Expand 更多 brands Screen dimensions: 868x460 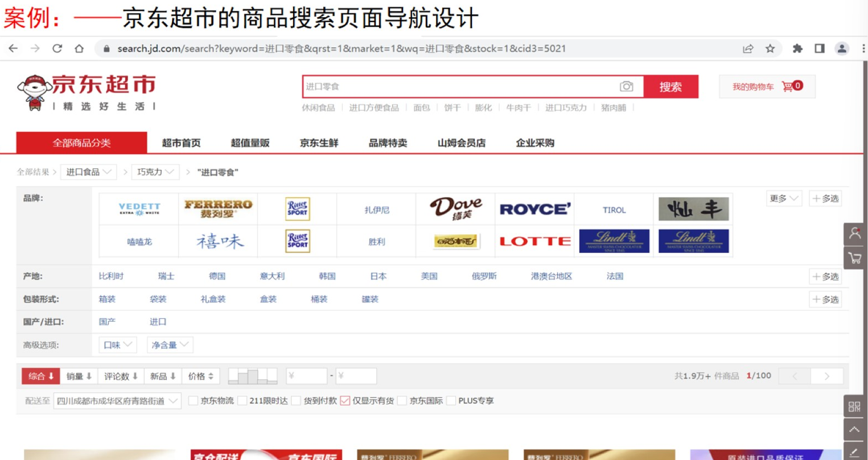coord(784,198)
